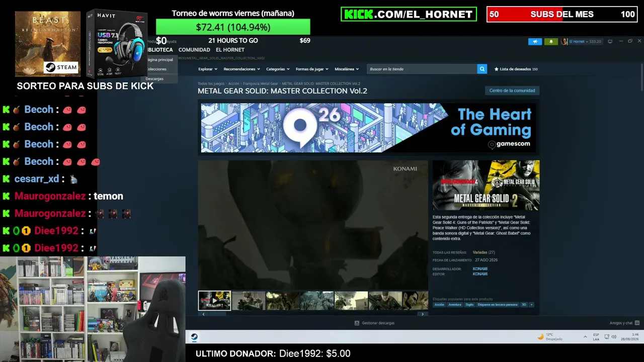This screenshot has width=644, height=362.
Task: Expand the Miscelánea dropdown
Action: click(347, 69)
